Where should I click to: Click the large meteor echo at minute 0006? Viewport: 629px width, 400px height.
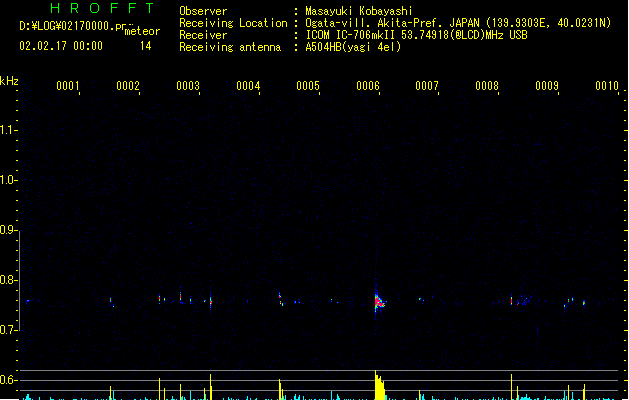click(x=379, y=302)
